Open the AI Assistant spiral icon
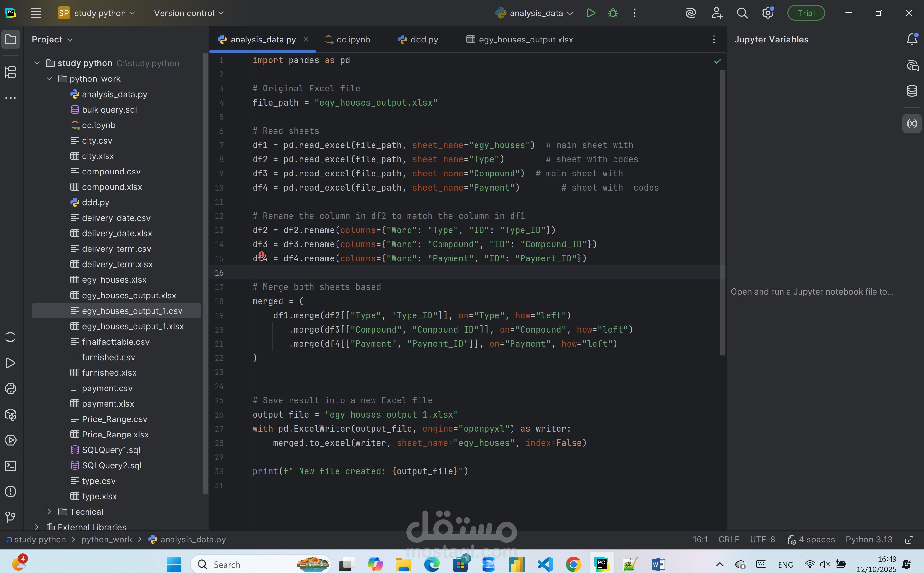 (x=690, y=13)
